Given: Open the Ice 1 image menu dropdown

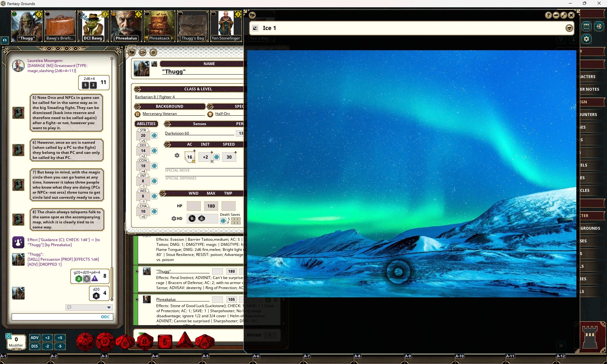Looking at the screenshot, I should point(569,28).
